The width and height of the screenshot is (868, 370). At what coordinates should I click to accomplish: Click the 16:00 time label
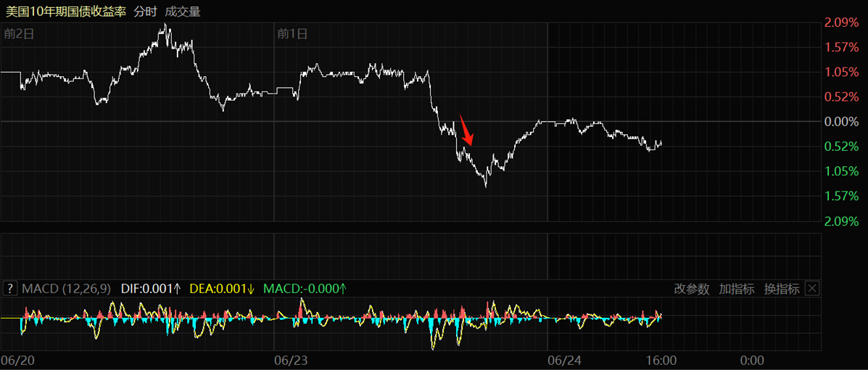tap(662, 361)
